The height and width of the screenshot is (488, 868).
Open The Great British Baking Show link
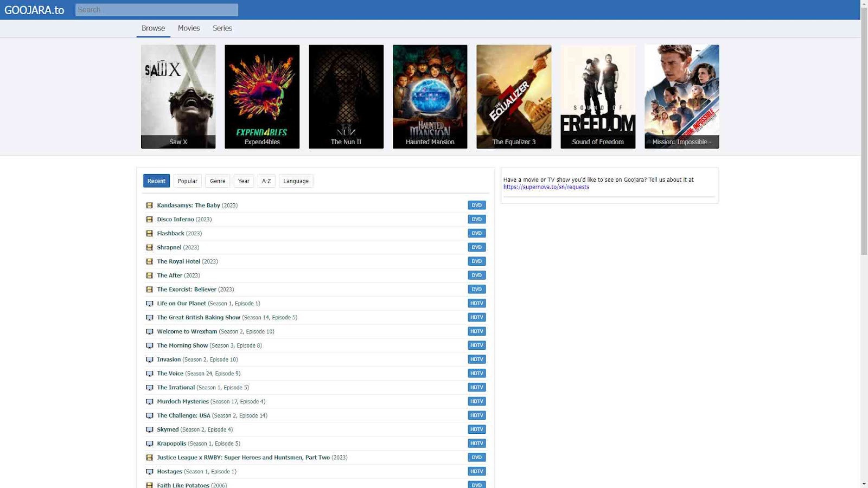coord(199,318)
